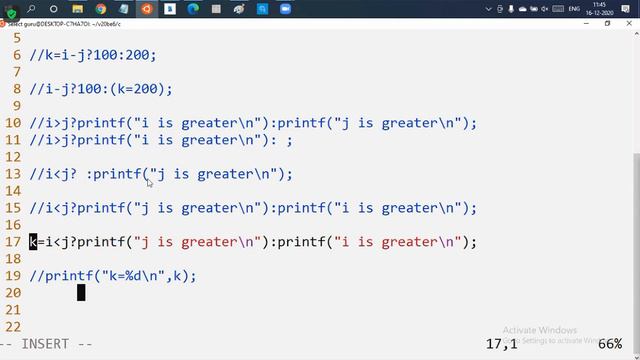Click the highlighted 'k' on line 17
This screenshot has width=640, height=360.
coord(33,242)
